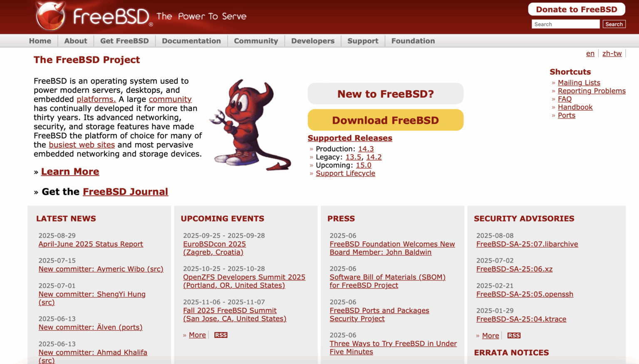The height and width of the screenshot is (364, 639).
Task: Click inside the Search input field
Action: pos(565,24)
